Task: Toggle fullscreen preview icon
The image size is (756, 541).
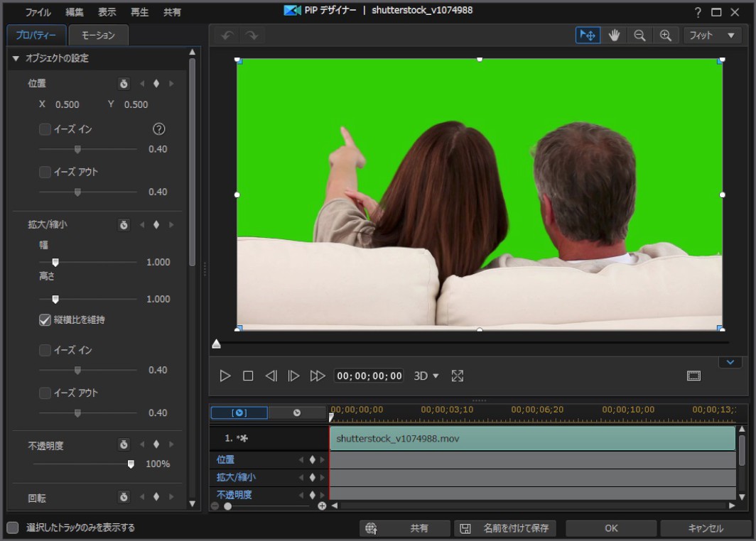Action: point(458,376)
